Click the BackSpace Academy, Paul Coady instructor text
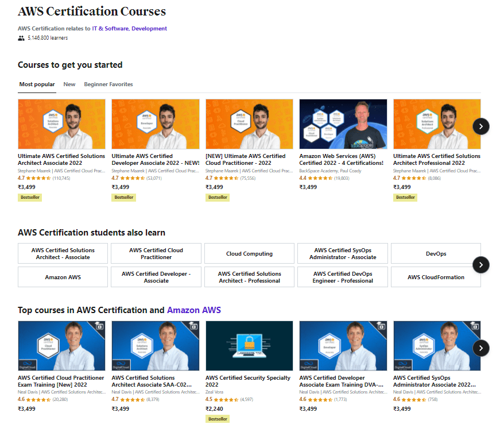The width and height of the screenshot is (504, 432). click(330, 171)
